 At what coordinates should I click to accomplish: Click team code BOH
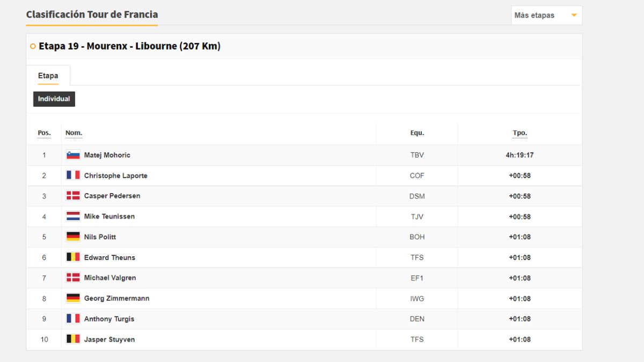[417, 237]
